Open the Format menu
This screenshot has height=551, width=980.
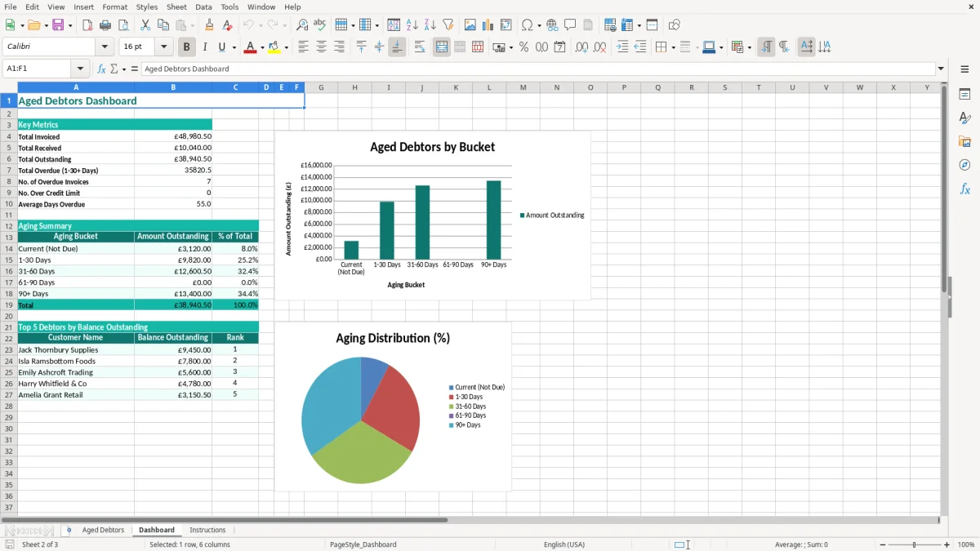114,7
